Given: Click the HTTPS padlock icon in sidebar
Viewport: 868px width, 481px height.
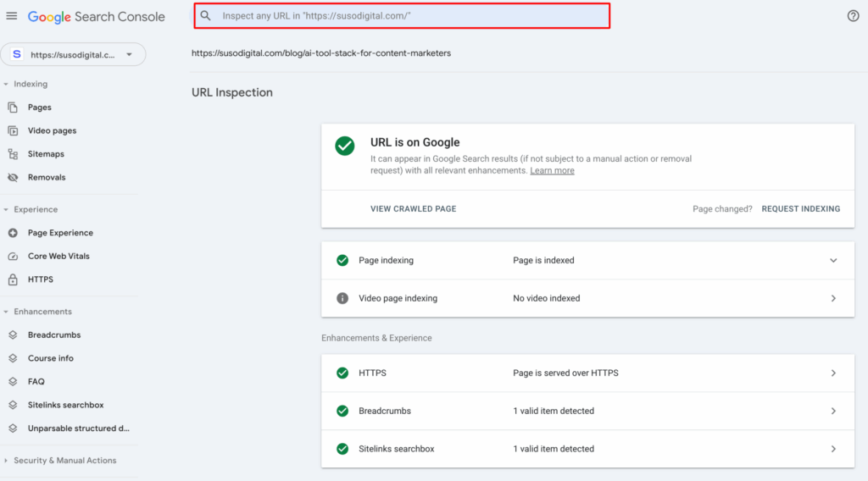Looking at the screenshot, I should click(x=13, y=279).
